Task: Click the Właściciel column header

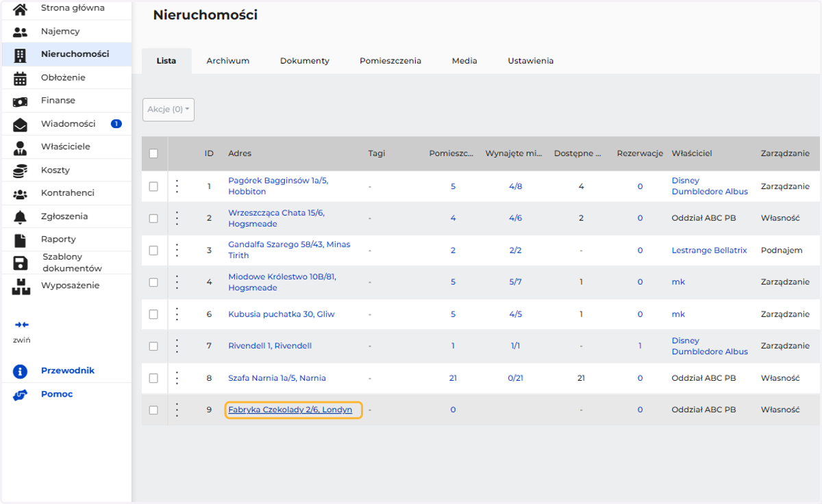Action: 692,153
